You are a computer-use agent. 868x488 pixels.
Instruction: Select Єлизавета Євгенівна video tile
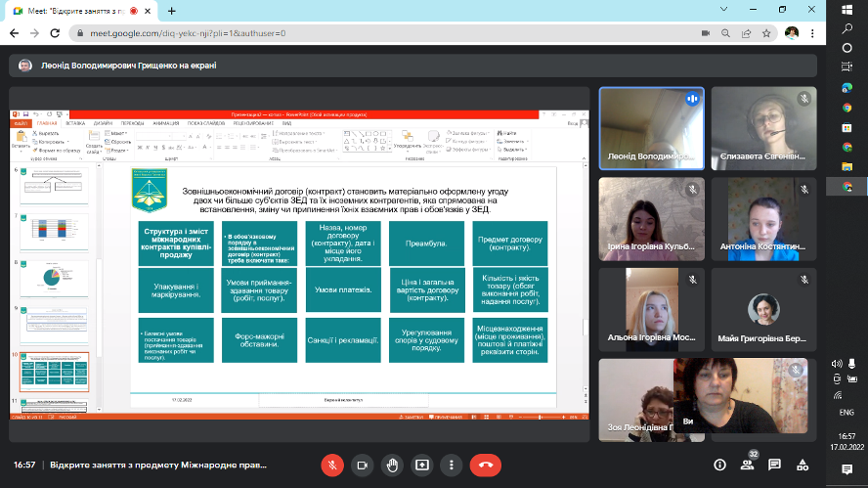[x=764, y=128]
